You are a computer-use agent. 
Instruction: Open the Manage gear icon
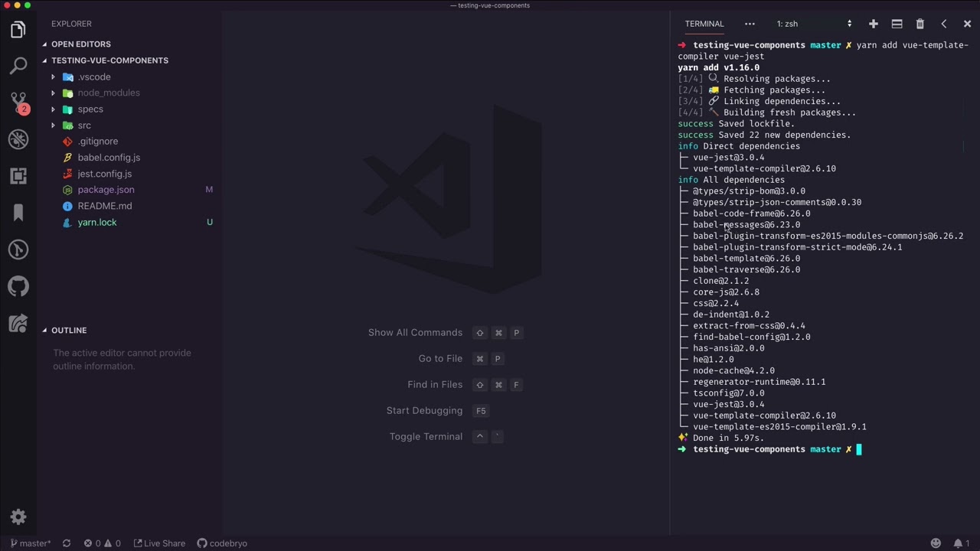18,517
